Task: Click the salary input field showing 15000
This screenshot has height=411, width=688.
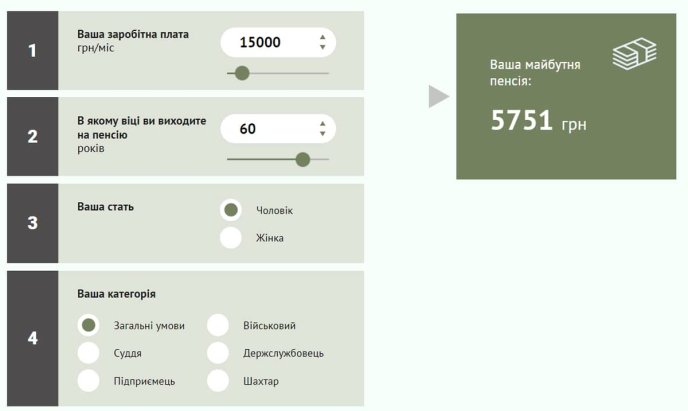Action: tap(278, 43)
